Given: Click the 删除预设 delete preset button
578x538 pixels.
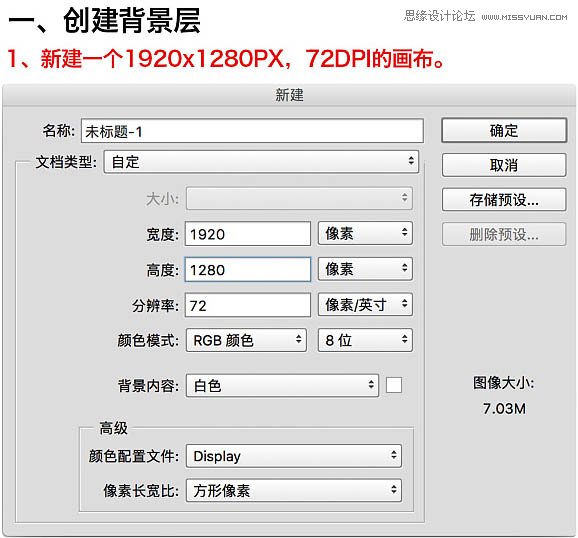Looking at the screenshot, I should 504,234.
